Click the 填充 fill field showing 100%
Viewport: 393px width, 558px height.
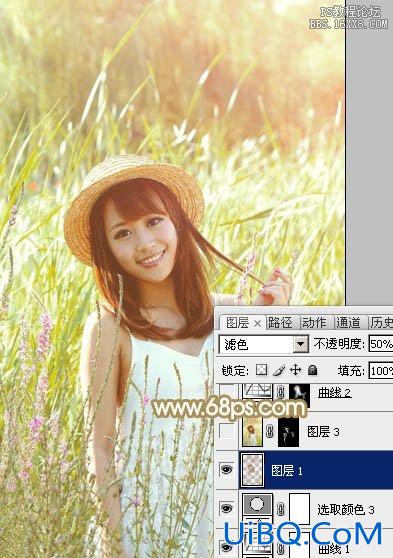pyautogui.click(x=381, y=371)
